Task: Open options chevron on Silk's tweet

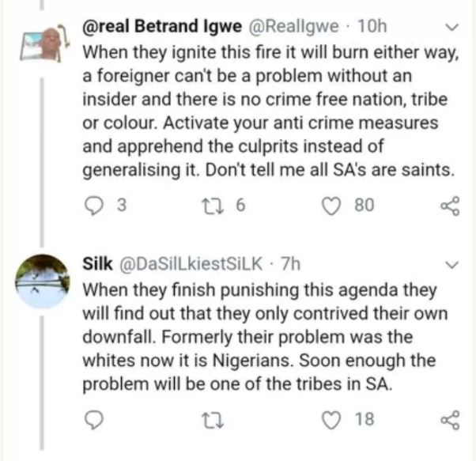Action: pos(453,263)
